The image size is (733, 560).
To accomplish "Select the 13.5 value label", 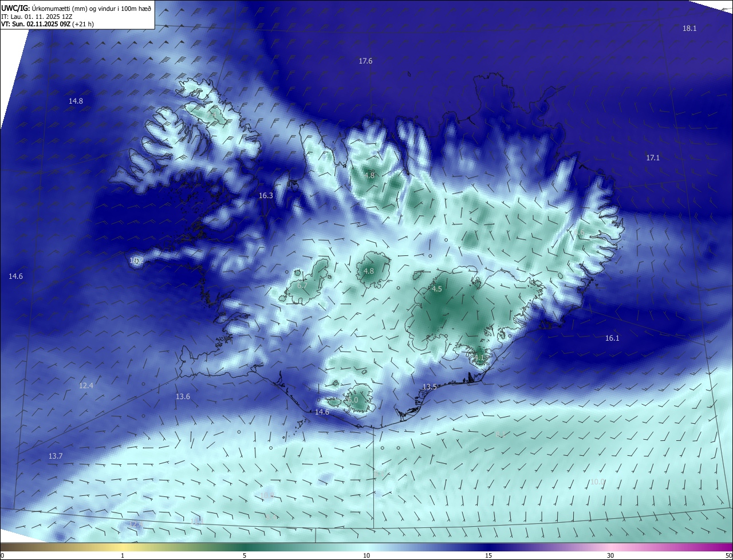I will click(x=429, y=387).
